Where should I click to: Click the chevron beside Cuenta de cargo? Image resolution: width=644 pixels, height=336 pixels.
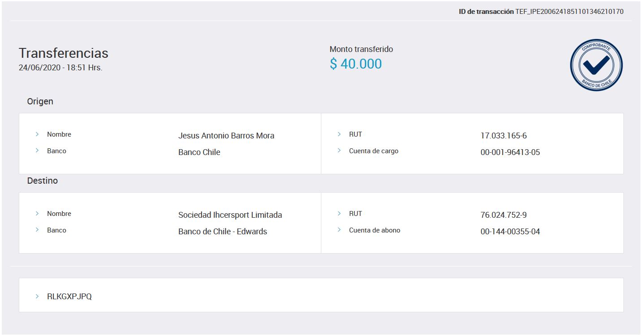(x=339, y=151)
